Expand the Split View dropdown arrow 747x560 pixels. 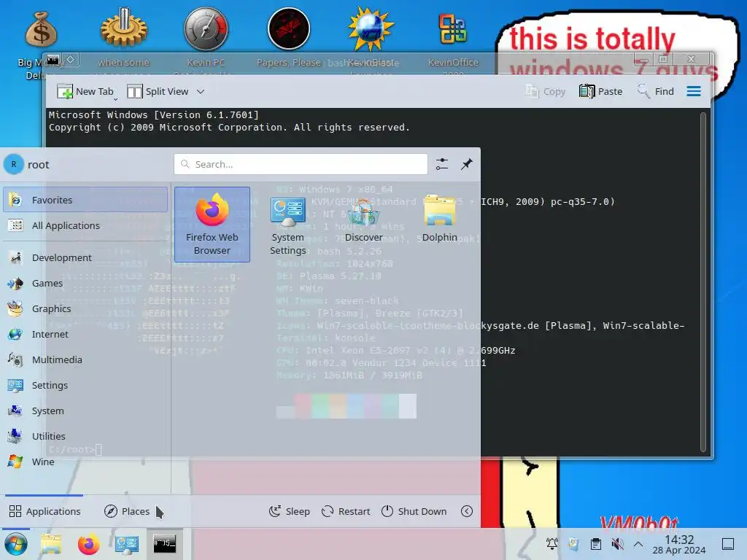click(201, 91)
